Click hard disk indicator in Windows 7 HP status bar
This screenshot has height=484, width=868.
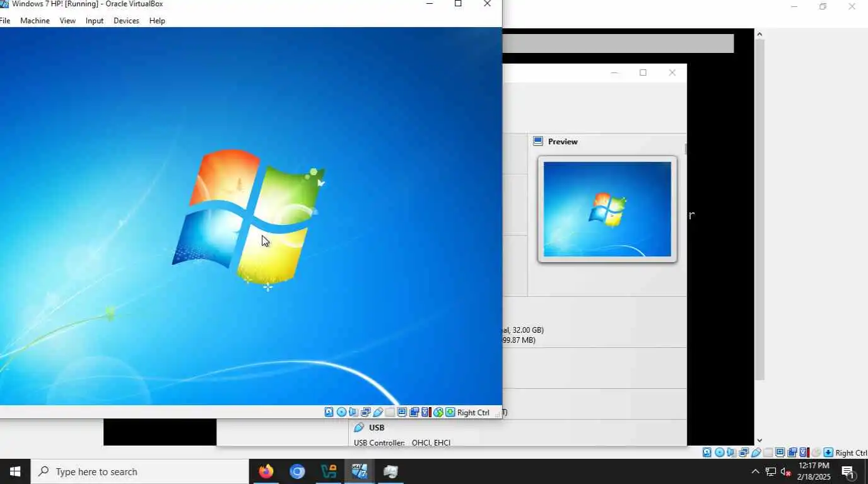coord(329,412)
